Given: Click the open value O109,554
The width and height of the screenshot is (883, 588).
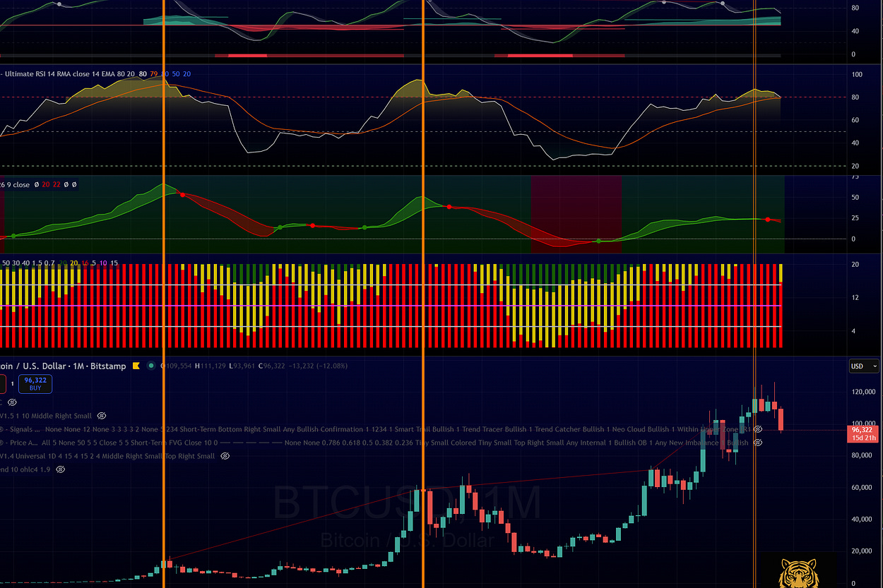Looking at the screenshot, I should point(176,366).
